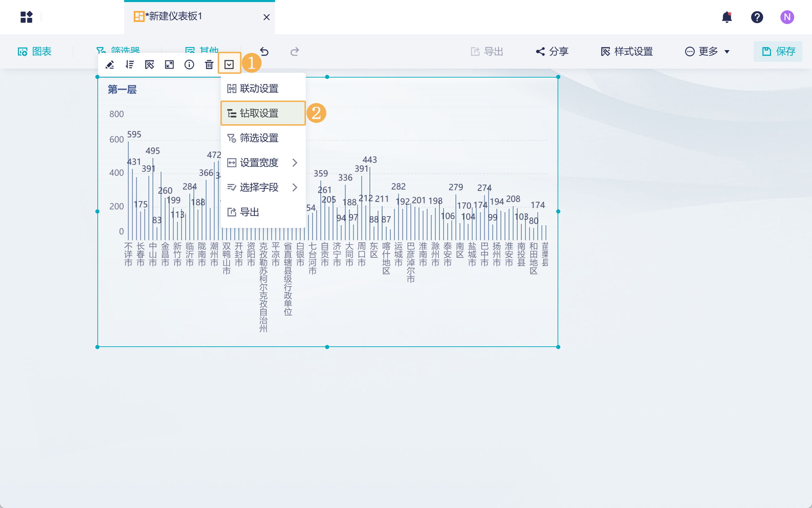Click the undo arrow icon

[x=264, y=51]
